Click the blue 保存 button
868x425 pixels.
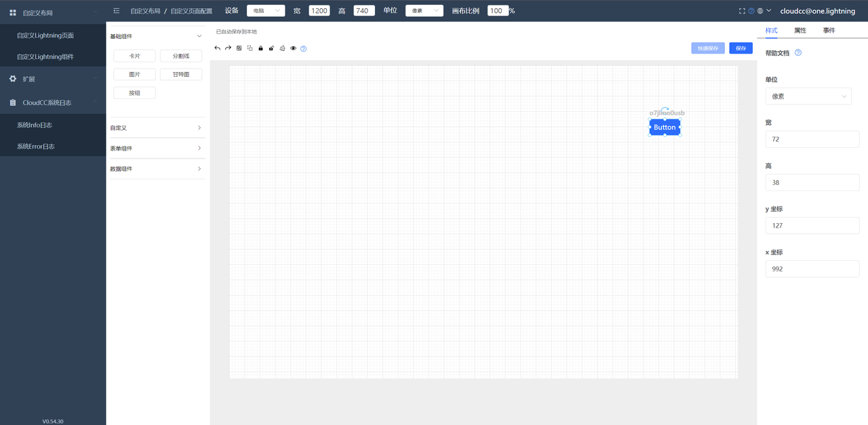pos(741,48)
